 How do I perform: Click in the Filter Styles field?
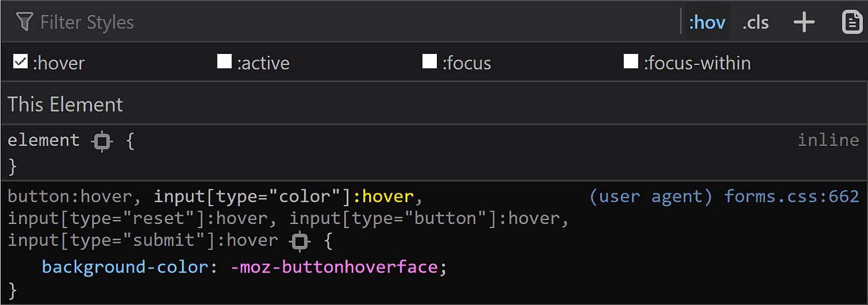click(347, 23)
